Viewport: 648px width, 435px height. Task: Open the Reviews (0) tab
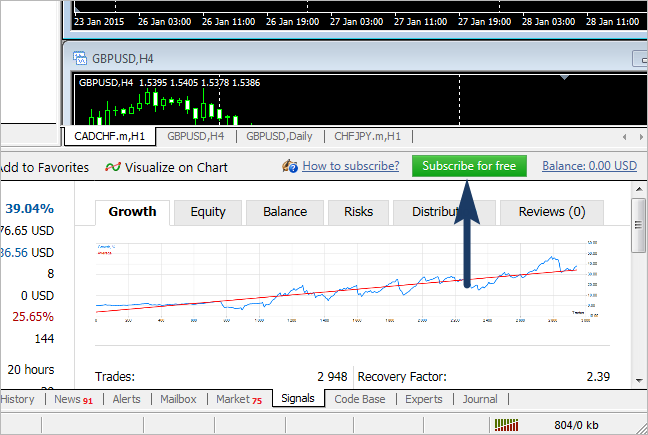(x=552, y=212)
